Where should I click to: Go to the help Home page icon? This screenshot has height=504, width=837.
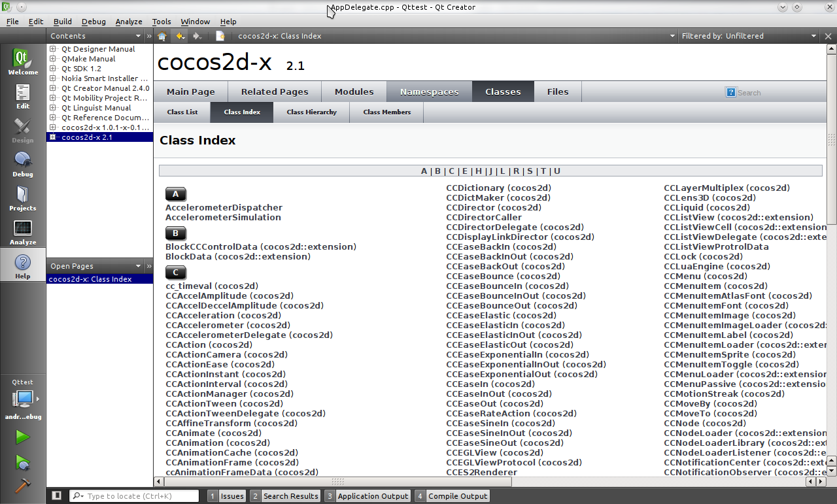click(x=162, y=36)
